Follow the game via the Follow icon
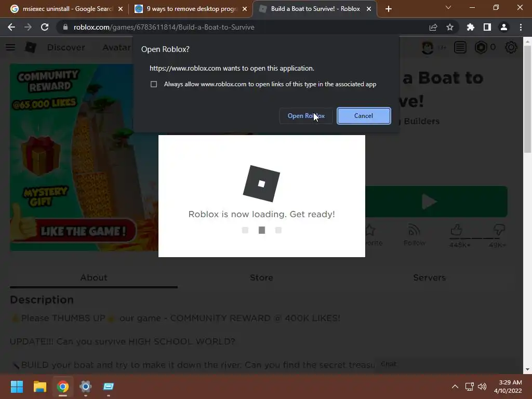The width and height of the screenshot is (532, 399). [x=414, y=235]
